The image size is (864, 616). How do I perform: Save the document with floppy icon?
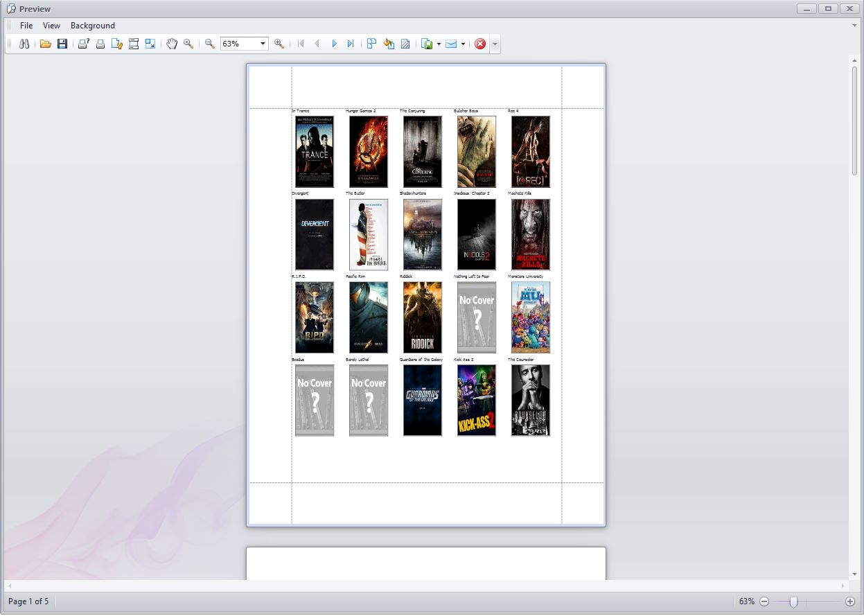tap(62, 44)
